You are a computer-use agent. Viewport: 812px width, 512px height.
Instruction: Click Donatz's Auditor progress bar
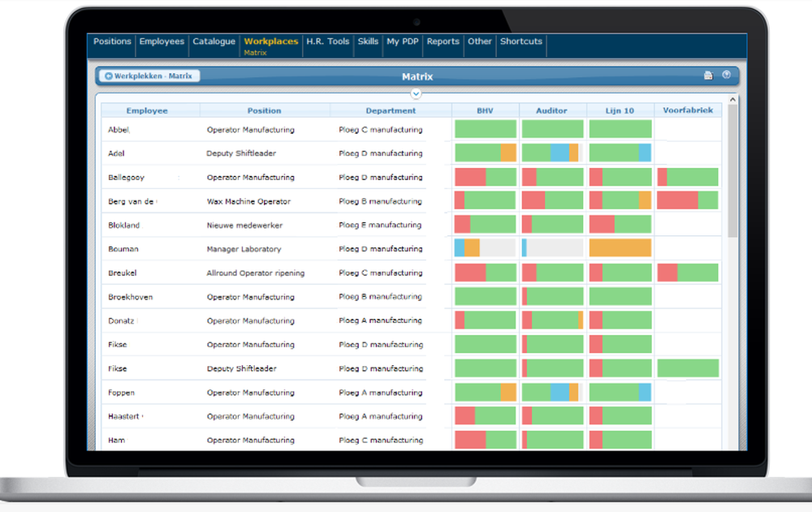(552, 320)
